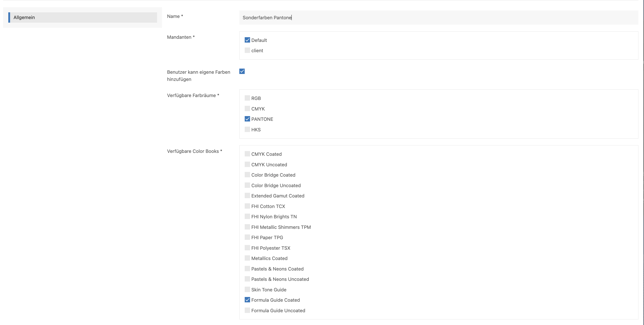Select the Skin Tone Guide checkbox
This screenshot has width=644, height=325.
pyautogui.click(x=247, y=289)
